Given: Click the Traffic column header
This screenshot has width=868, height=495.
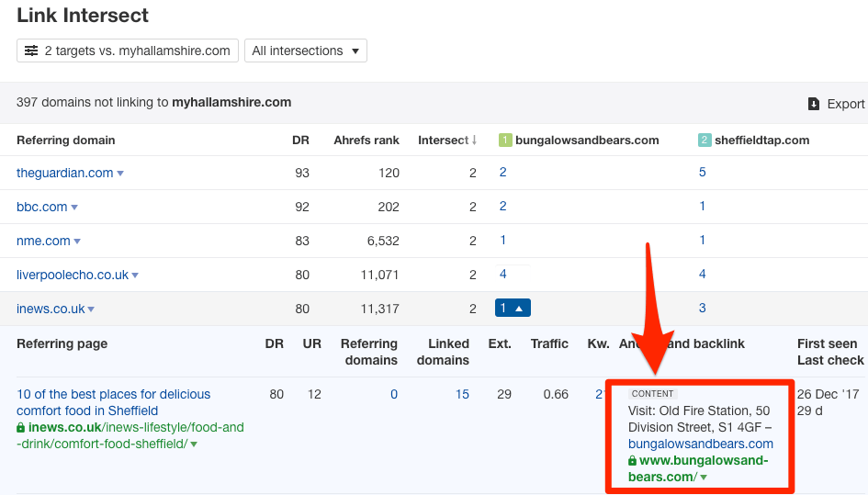Looking at the screenshot, I should 549,343.
